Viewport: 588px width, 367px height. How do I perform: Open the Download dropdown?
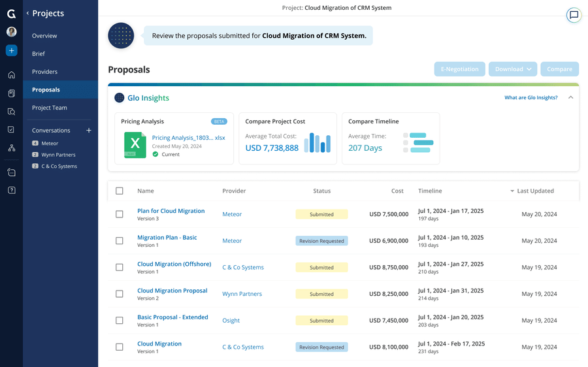[513, 69]
